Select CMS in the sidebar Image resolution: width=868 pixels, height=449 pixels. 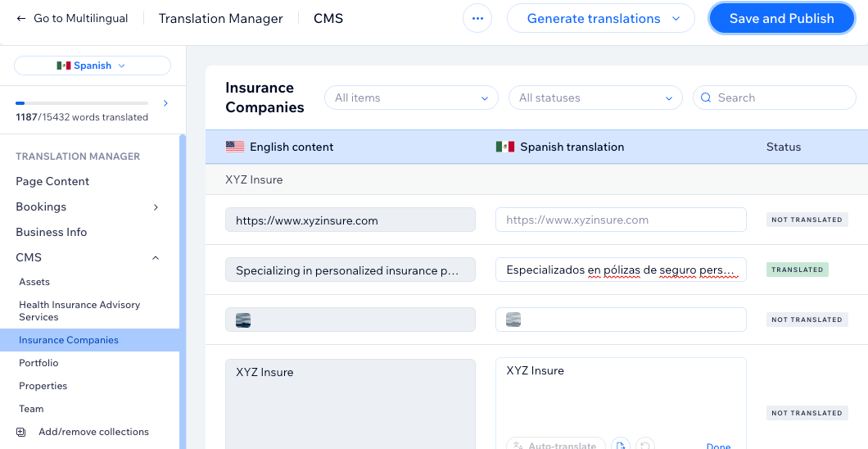tap(29, 257)
